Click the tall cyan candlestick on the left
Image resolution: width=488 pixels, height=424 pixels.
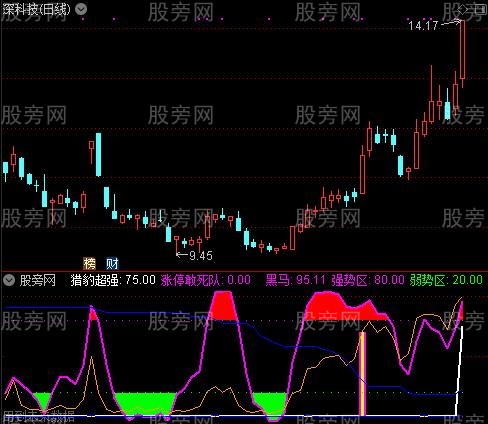[x=98, y=155]
